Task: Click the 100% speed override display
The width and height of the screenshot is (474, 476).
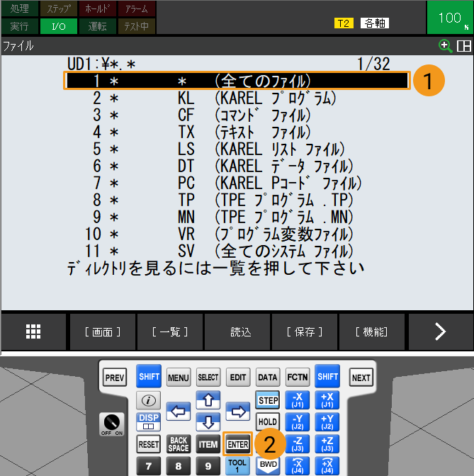Action: [x=450, y=17]
